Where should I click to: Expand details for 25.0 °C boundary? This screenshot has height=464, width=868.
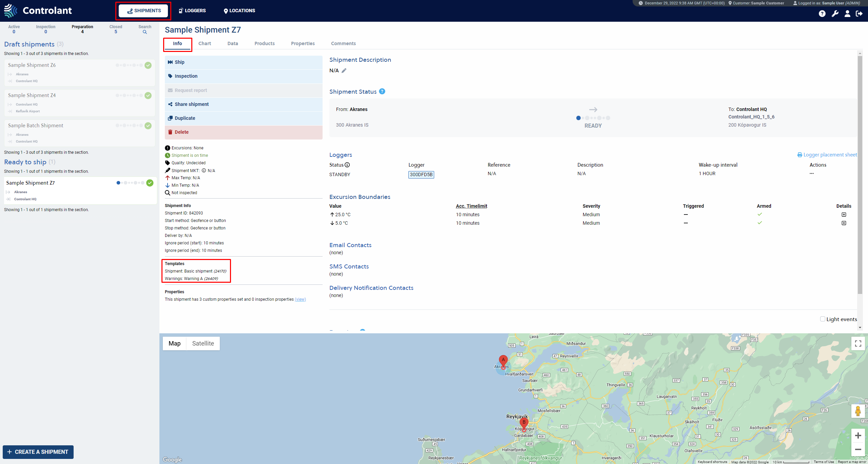[x=844, y=215]
